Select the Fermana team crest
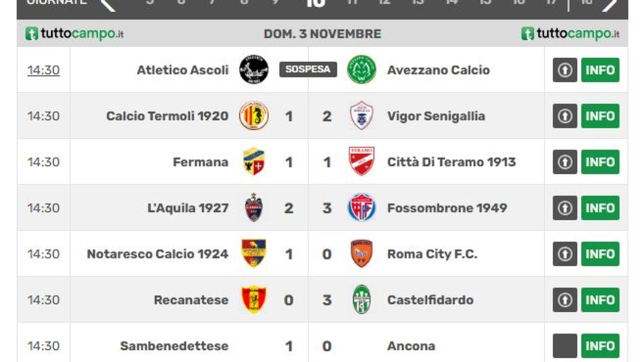Screen dimensions: 644x362 254,162
